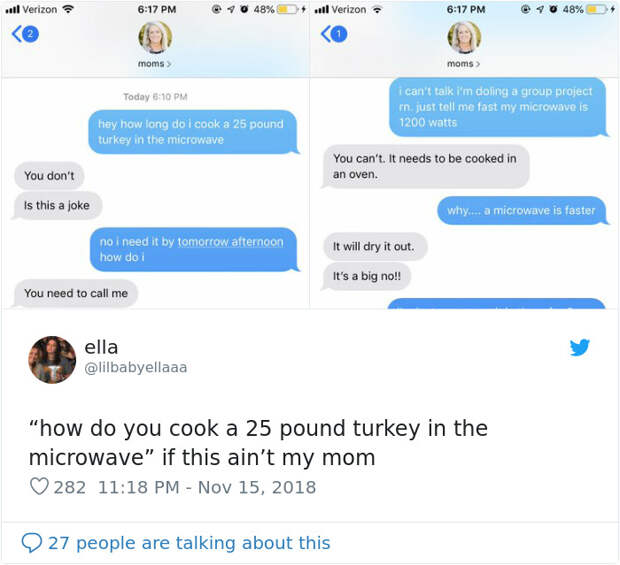Open ella's profile picture

tap(52, 360)
